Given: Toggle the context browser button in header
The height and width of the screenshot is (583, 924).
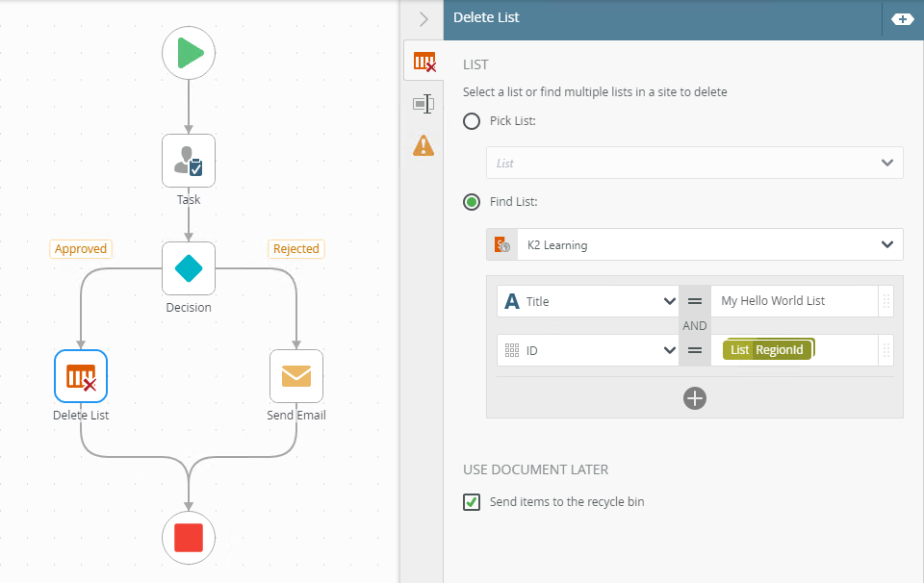Looking at the screenshot, I should [x=902, y=19].
